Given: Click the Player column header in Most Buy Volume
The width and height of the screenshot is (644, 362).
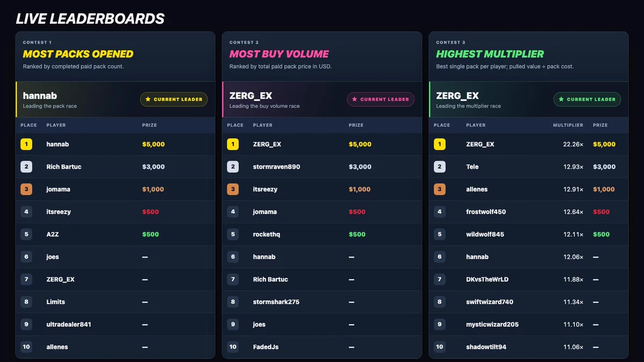Looking at the screenshot, I should click(263, 125).
